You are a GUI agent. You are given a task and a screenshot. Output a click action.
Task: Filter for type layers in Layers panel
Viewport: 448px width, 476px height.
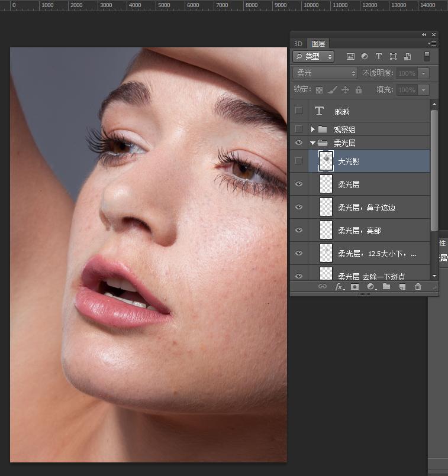coord(379,57)
